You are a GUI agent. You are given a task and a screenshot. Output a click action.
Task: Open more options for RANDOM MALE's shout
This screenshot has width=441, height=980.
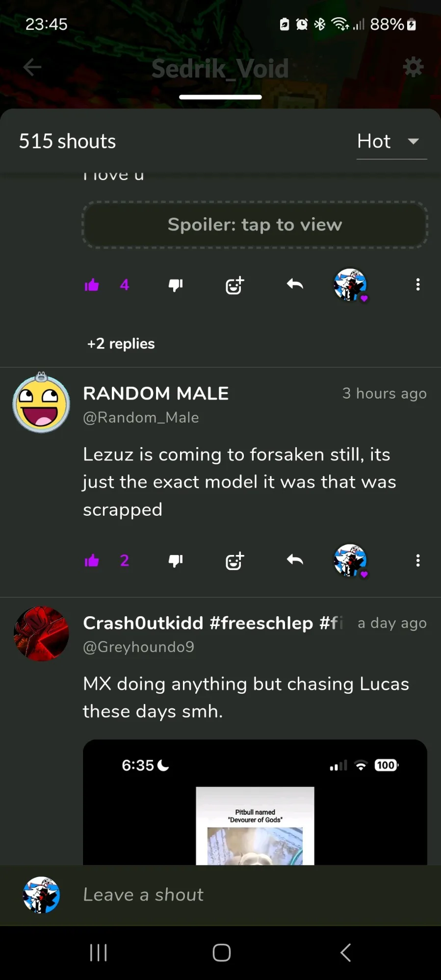[418, 560]
